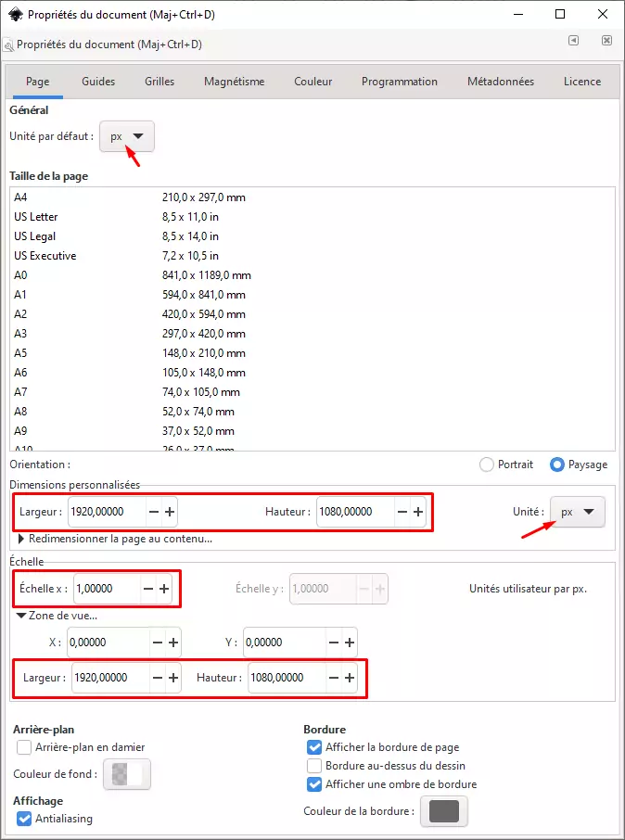Screen dimensions: 625x840
Task: Decrease Zone de vue X value
Action: coord(157,643)
